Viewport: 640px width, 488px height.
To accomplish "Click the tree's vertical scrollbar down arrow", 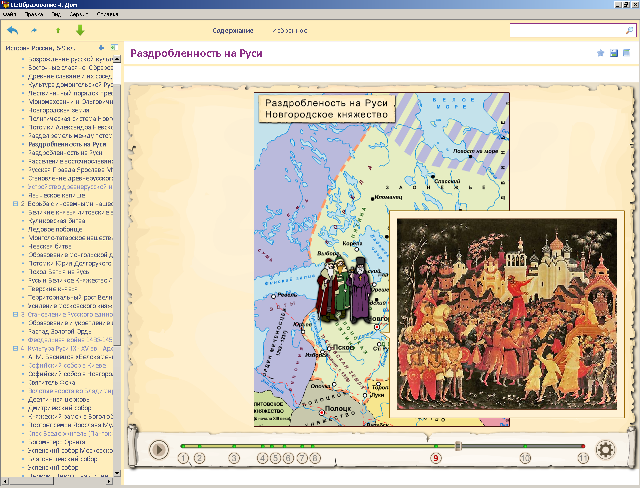I will click(x=117, y=473).
